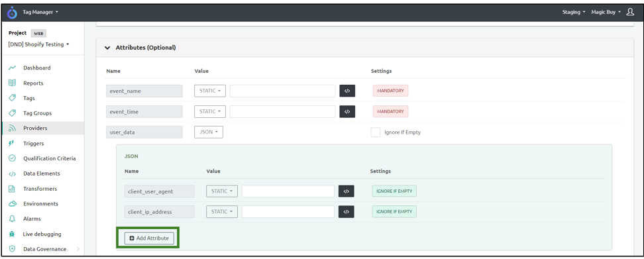
Task: Click the Tags label icon
Action: (x=13, y=98)
